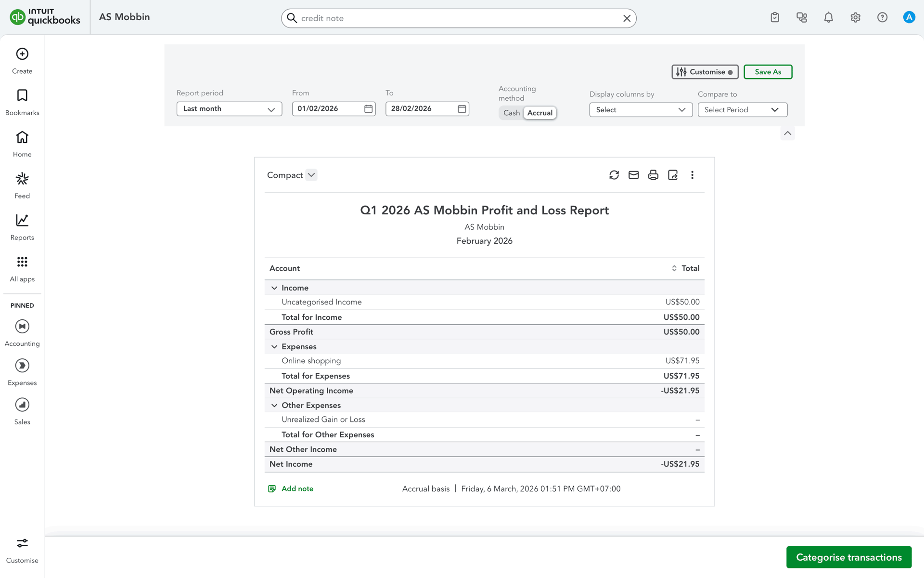924x578 pixels.
Task: Open notifications bell
Action: click(829, 17)
